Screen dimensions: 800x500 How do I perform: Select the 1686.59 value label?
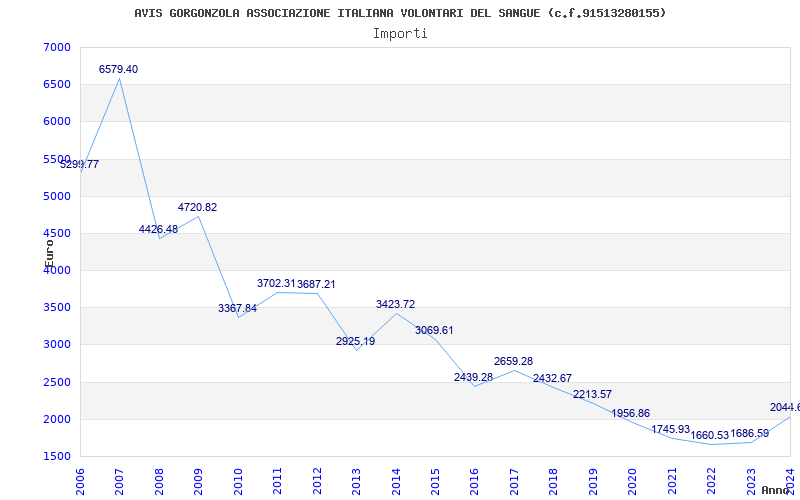click(x=749, y=434)
